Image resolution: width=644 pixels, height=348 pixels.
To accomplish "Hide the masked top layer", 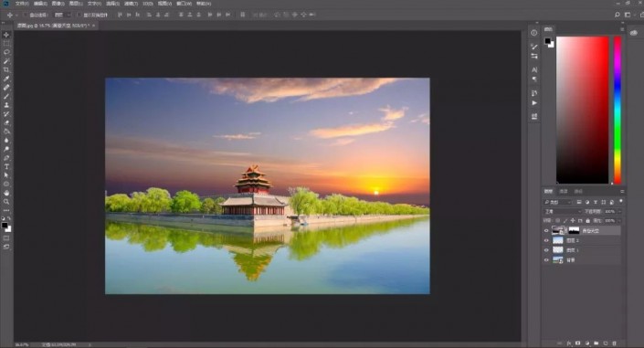I will click(x=546, y=230).
